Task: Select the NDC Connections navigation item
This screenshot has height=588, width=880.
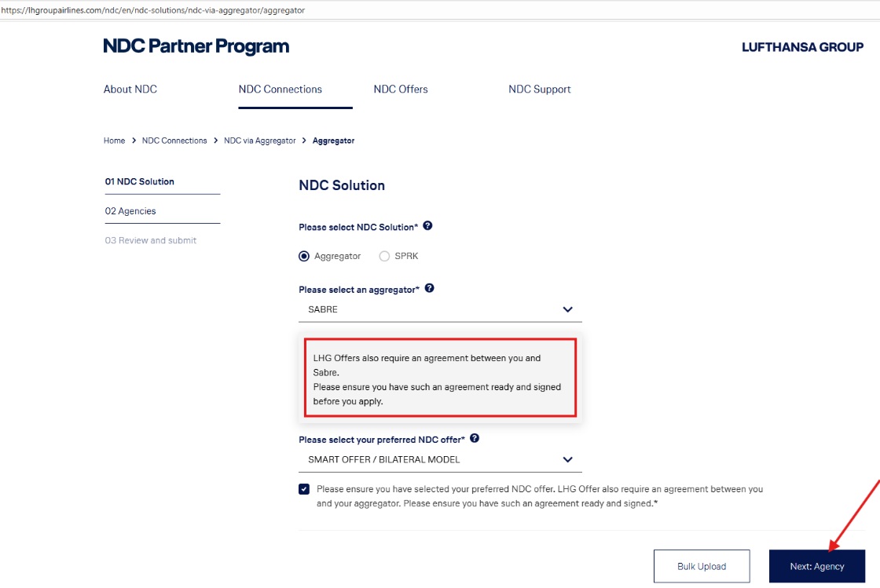Action: coord(280,89)
